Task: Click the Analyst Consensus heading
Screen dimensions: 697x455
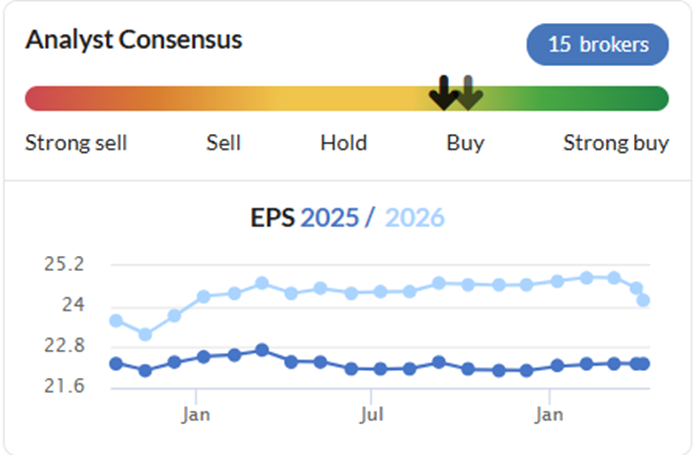Action: pyautogui.click(x=134, y=40)
